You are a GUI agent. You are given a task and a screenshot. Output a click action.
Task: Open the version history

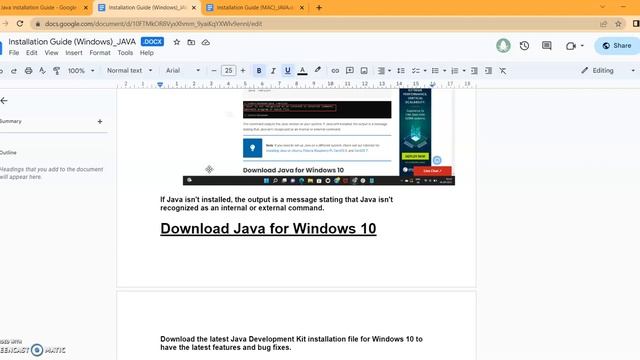pyautogui.click(x=524, y=46)
